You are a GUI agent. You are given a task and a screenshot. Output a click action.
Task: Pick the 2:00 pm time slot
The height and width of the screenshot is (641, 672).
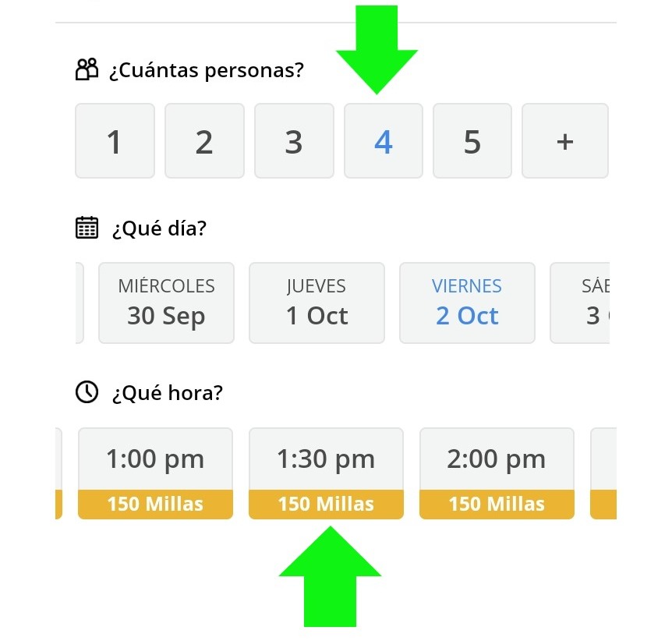pos(497,459)
